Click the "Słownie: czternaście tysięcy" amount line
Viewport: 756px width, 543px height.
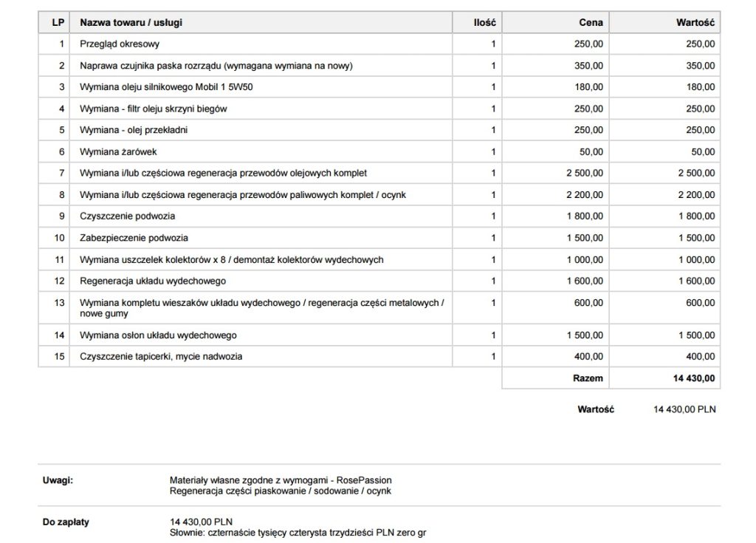(x=298, y=533)
